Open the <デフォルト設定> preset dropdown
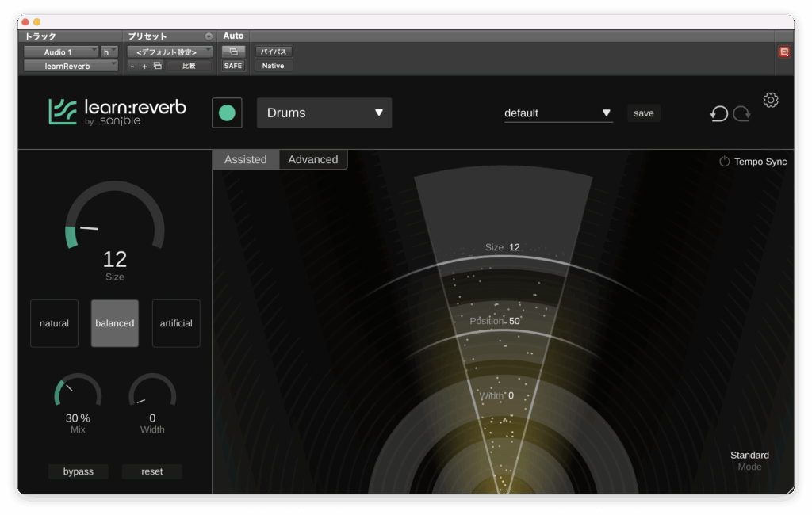 pos(170,51)
